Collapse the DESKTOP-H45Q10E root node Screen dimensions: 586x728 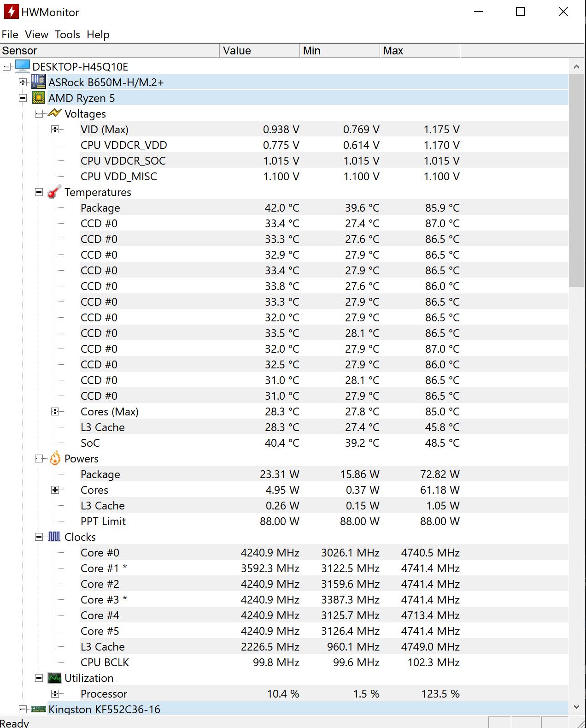click(6, 67)
